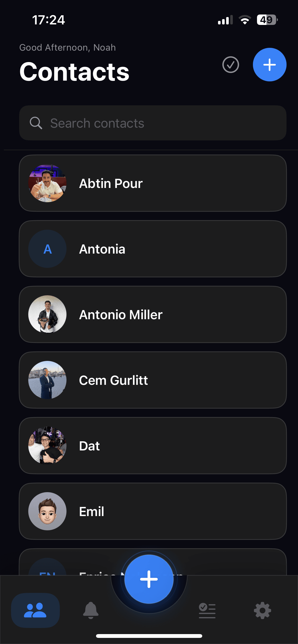Open Cem Gurlitt contact entry
The width and height of the screenshot is (298, 644).
click(x=153, y=380)
